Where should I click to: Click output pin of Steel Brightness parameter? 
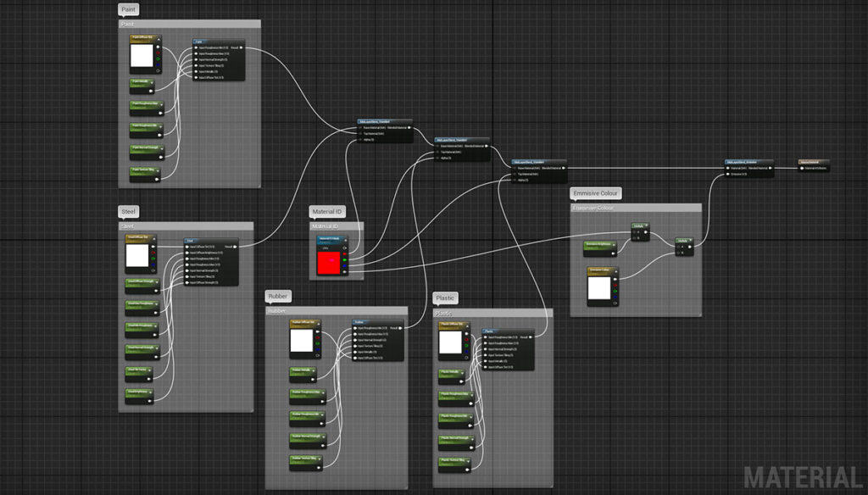(149, 402)
